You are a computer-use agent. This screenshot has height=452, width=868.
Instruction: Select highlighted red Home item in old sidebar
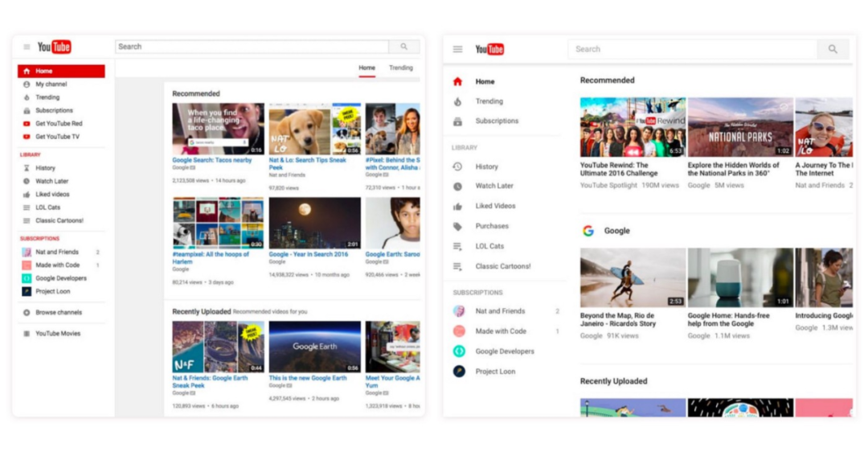point(61,71)
